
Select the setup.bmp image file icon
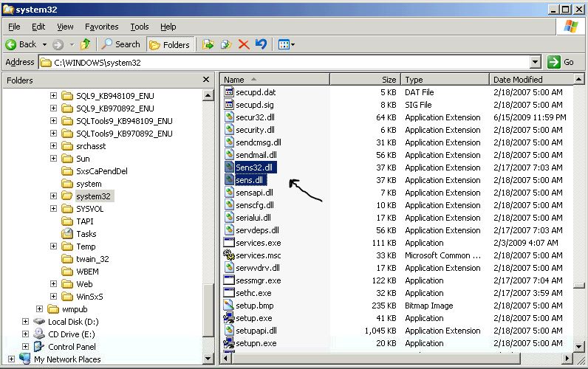[229, 305]
